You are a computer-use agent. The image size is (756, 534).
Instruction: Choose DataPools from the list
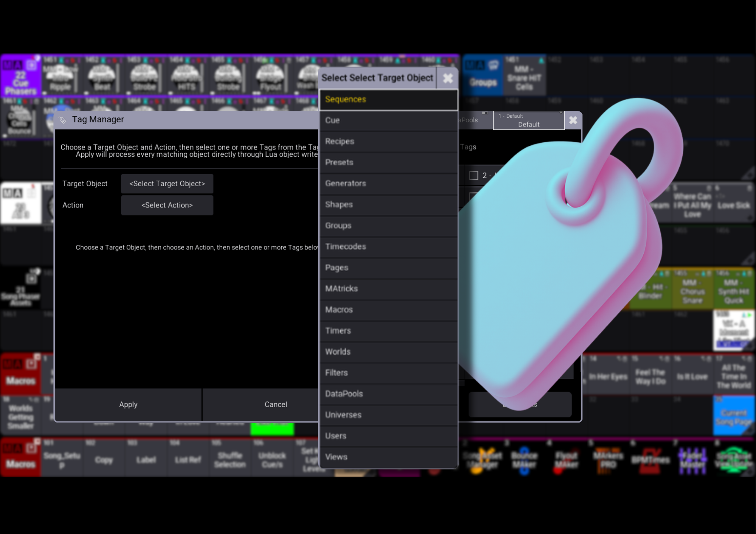click(388, 394)
